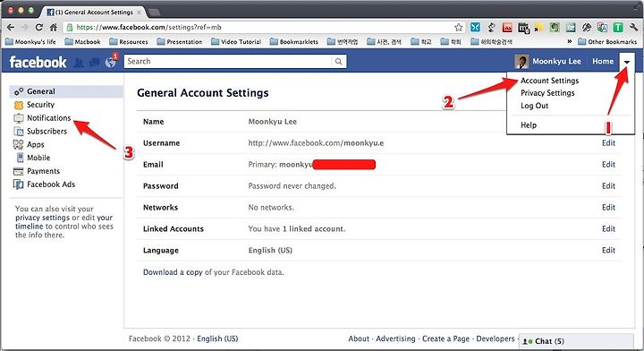This screenshot has height=351, width=644.
Task: Click Moonkyu Lee name in header
Action: tap(556, 61)
